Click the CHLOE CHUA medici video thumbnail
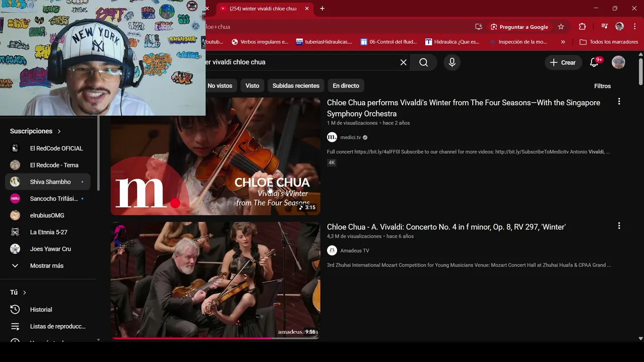644x362 pixels. tap(215, 156)
